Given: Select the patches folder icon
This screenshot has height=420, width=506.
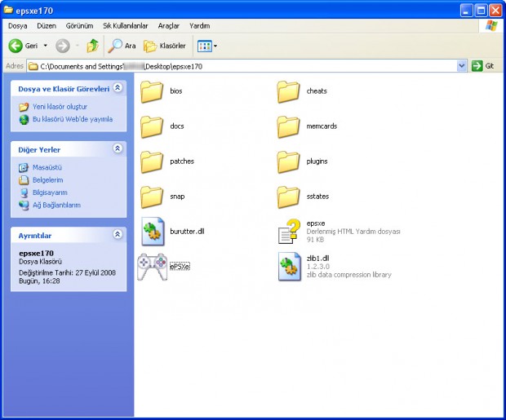Looking at the screenshot, I should pos(152,162).
